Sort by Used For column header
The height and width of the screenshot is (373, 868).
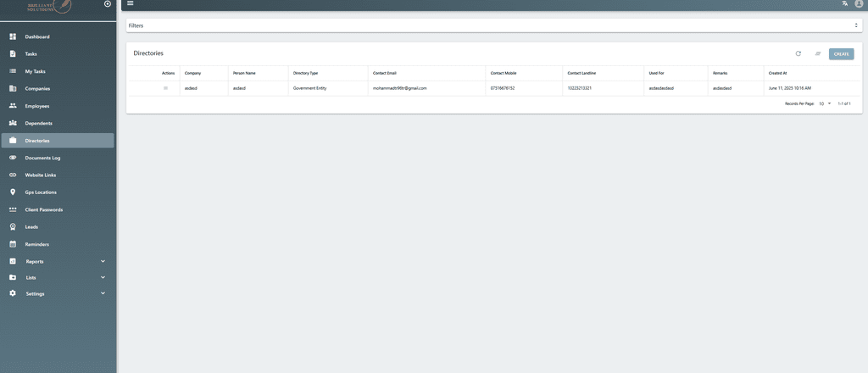657,73
